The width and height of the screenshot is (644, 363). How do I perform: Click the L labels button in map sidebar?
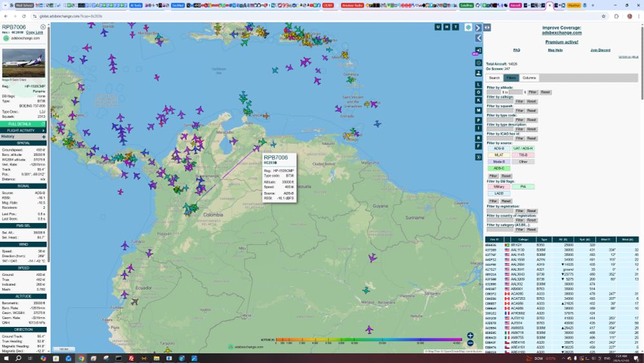(478, 84)
